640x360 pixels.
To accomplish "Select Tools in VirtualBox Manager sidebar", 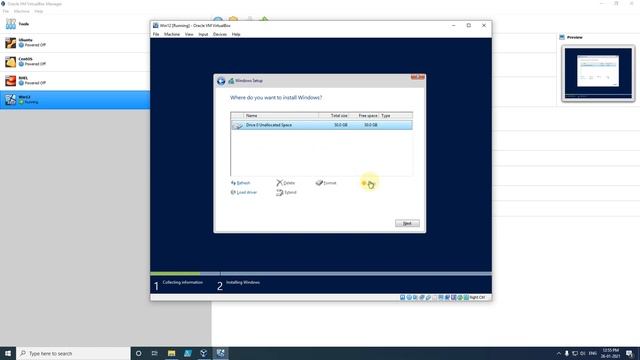I will tap(75, 24).
